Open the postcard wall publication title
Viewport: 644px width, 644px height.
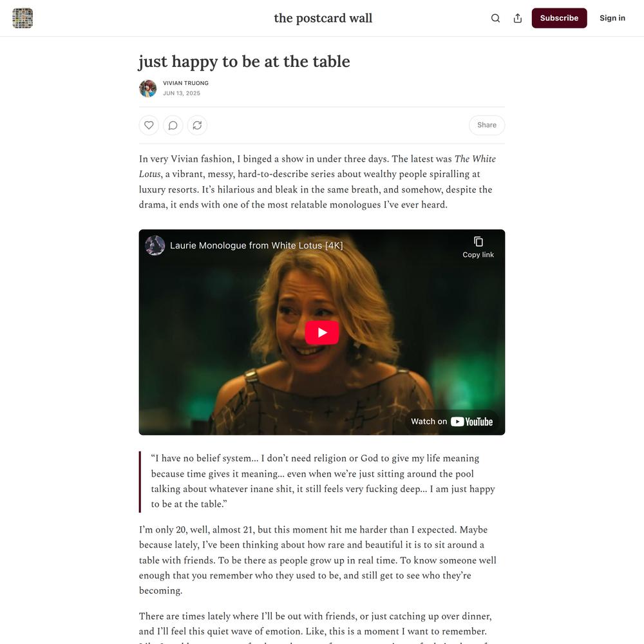[x=323, y=18]
